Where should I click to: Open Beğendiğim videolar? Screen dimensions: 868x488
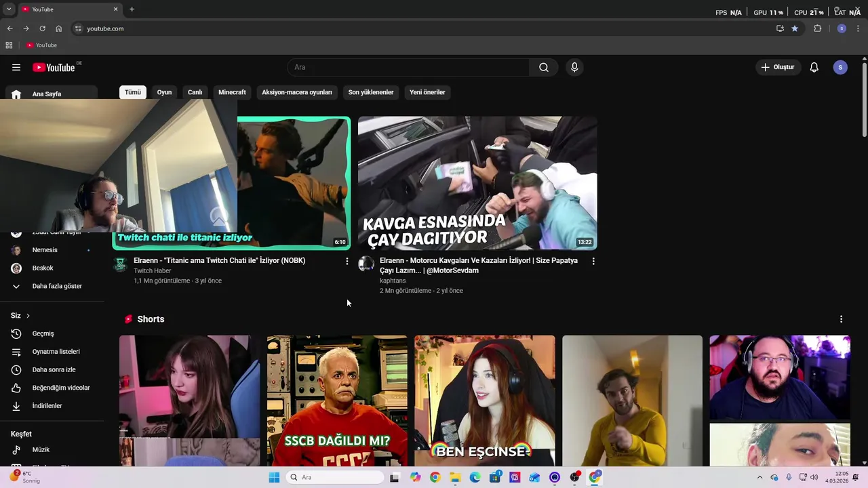(52, 388)
